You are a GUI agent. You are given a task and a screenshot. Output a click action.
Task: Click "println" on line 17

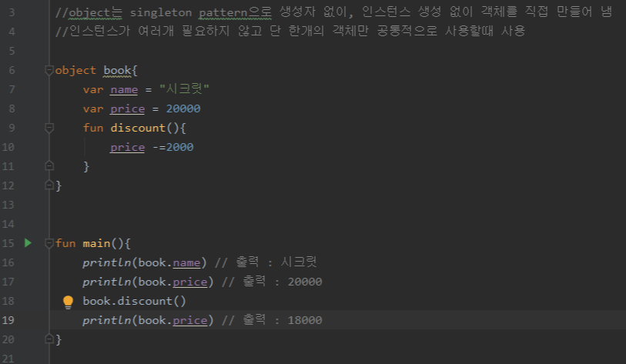107,282
